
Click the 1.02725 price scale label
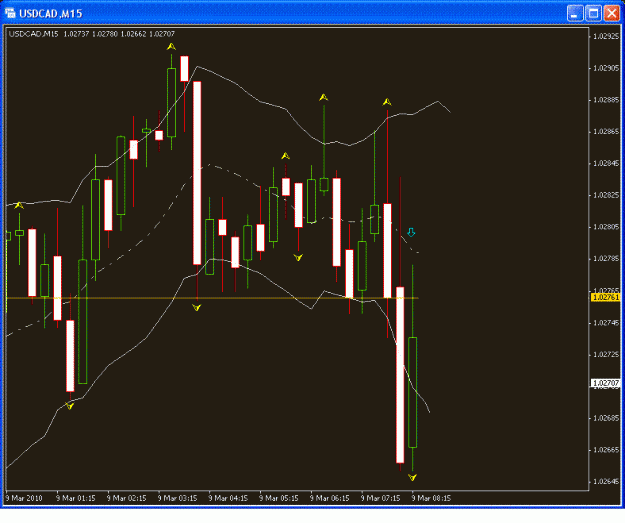coord(606,354)
